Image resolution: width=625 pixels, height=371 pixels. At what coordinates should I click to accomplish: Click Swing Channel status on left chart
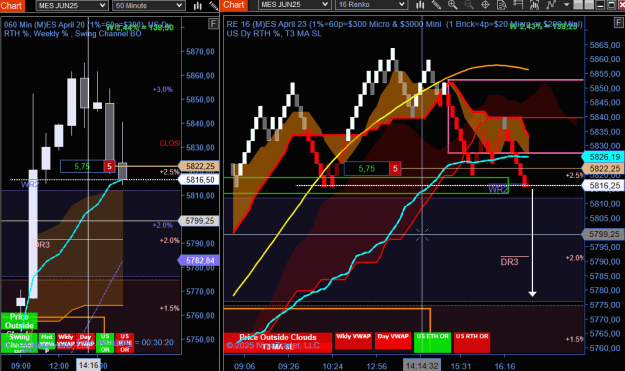tap(19, 342)
